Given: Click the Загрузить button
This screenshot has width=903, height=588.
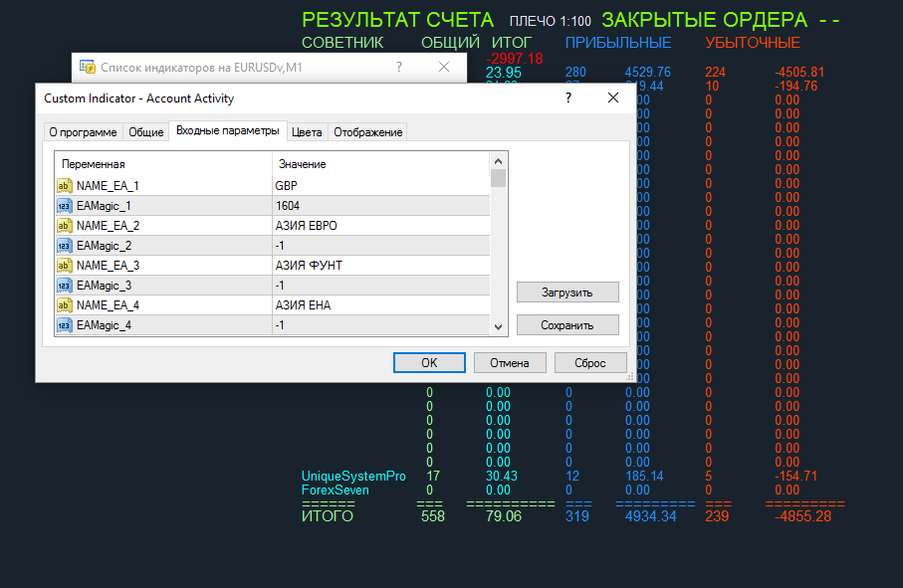Looking at the screenshot, I should (x=567, y=293).
